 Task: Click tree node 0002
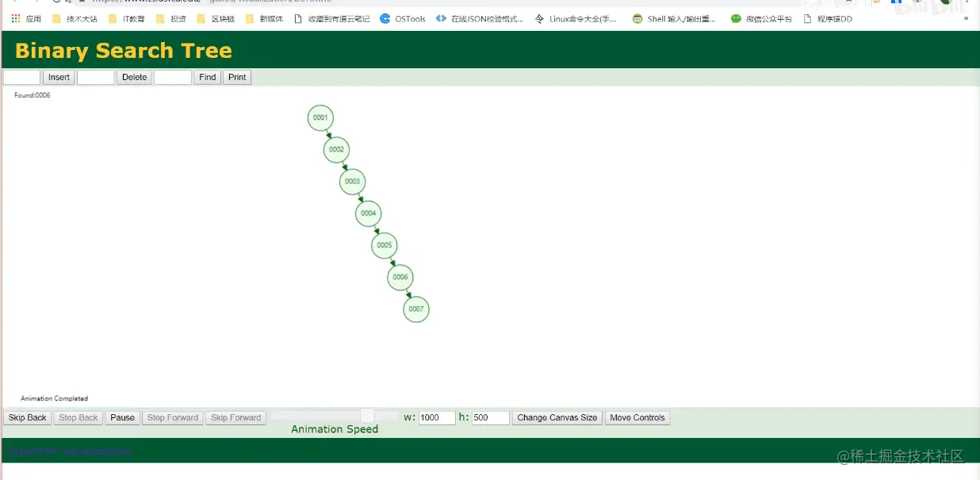point(336,149)
